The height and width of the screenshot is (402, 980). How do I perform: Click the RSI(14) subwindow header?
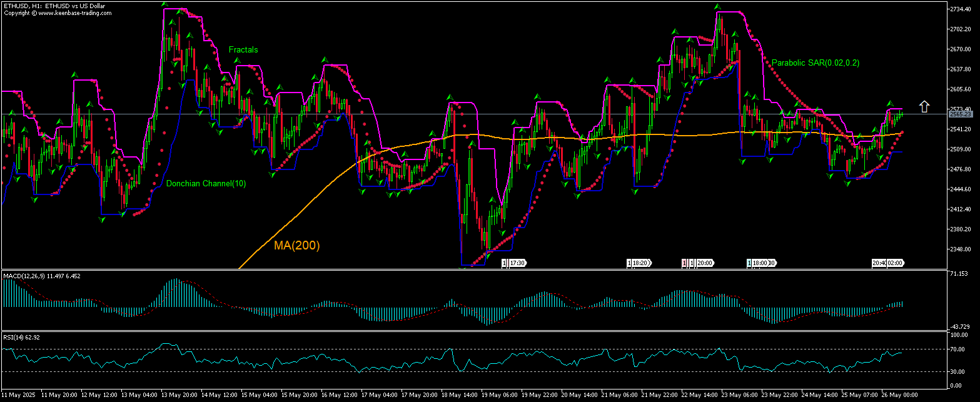tap(19, 337)
